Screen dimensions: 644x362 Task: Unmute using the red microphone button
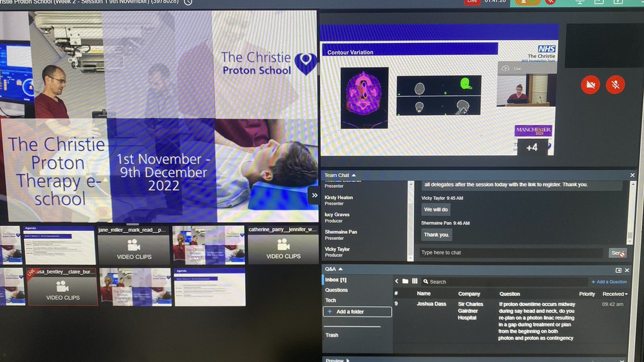[616, 85]
